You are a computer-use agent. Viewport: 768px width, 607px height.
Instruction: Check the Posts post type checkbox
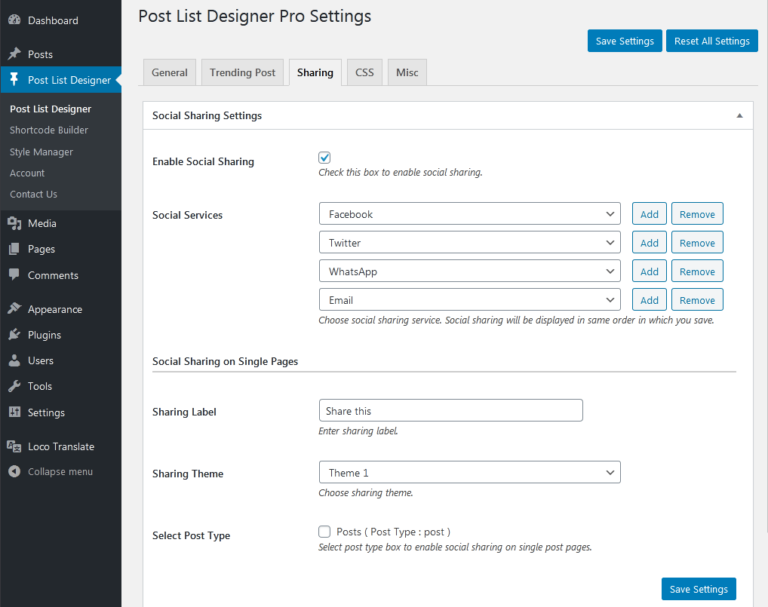(x=324, y=532)
